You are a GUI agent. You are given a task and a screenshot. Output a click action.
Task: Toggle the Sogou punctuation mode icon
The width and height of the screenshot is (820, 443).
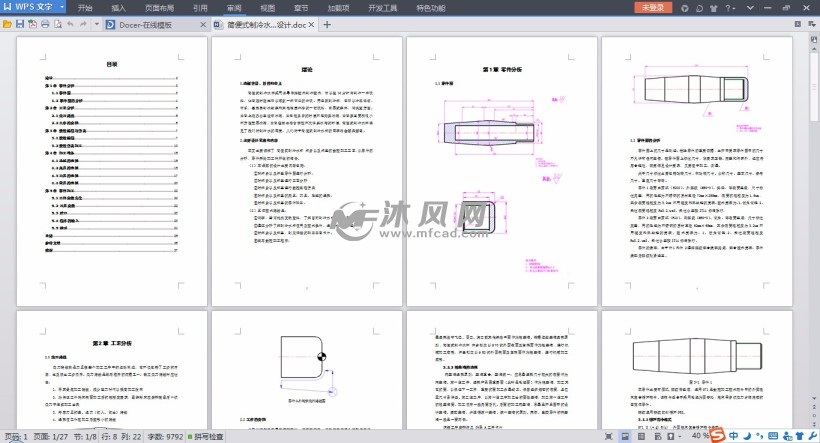coord(759,435)
